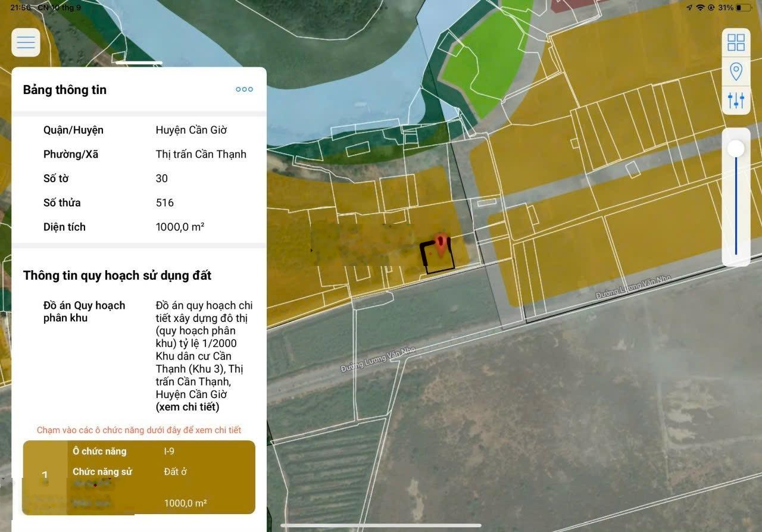Viewport: 762px width, 532px height.
Task: Tap the battery indicator in status bar
Action: point(743,8)
